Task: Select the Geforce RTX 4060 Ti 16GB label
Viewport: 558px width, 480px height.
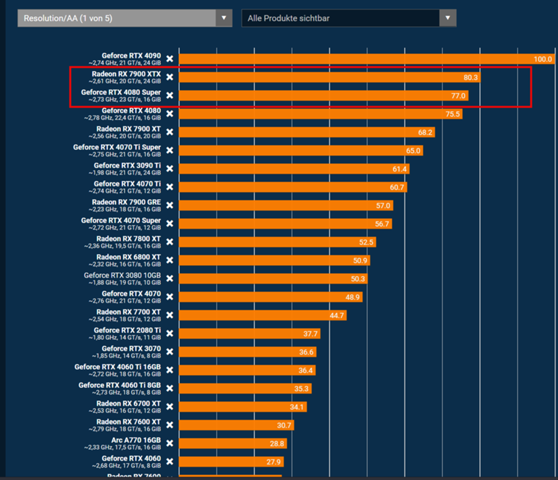Action: click(x=118, y=367)
